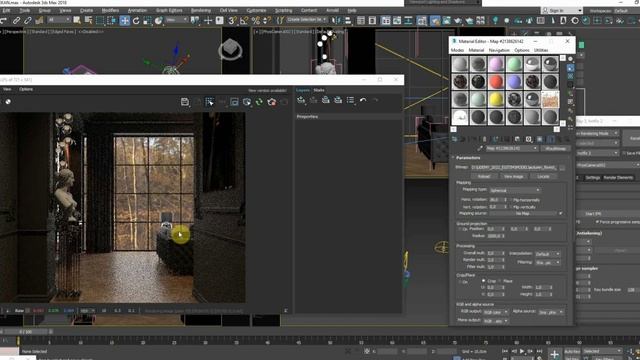Open the map name dropdown in Material Editor
Image resolution: width=640 pixels, height=360 pixels.
511,149
